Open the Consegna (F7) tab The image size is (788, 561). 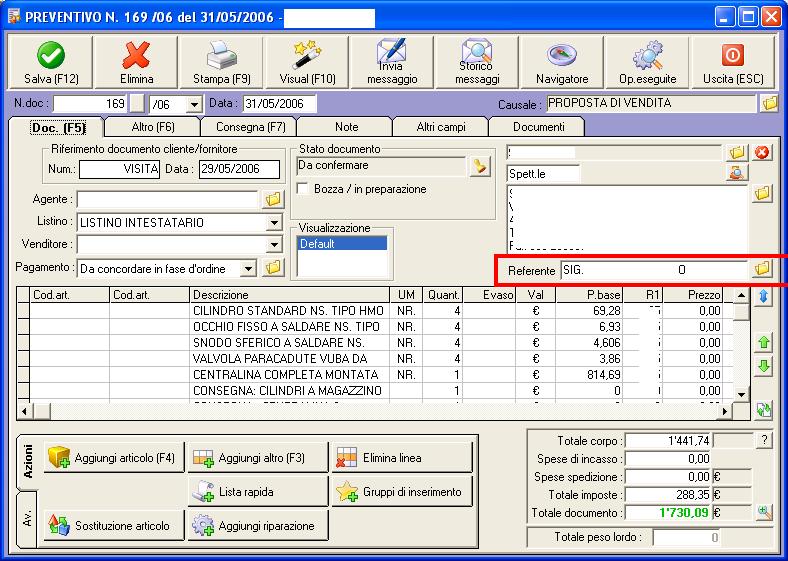pos(250,127)
